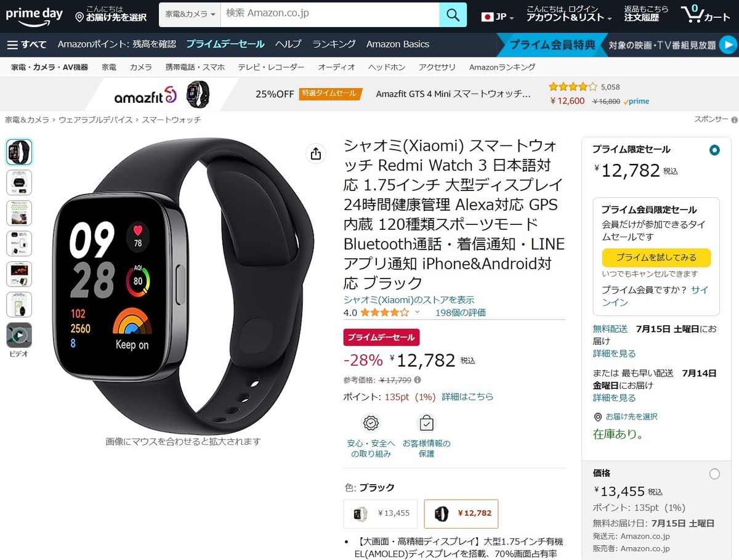
Task: Expand the JP language selector
Action: click(x=498, y=17)
